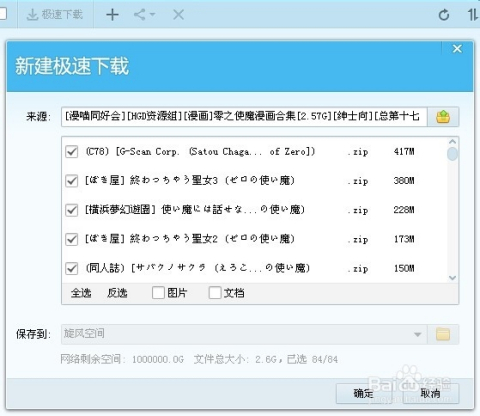Click the 380M size value

click(x=404, y=181)
